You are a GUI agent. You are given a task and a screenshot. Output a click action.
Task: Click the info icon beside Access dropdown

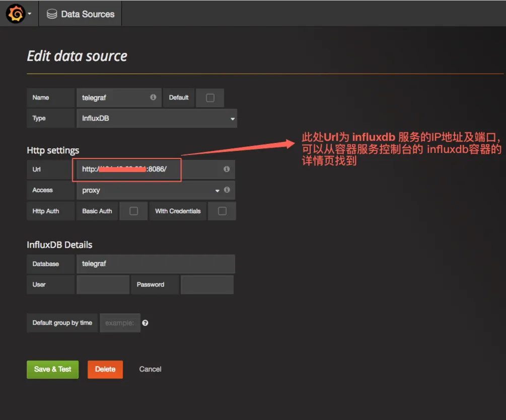click(227, 190)
